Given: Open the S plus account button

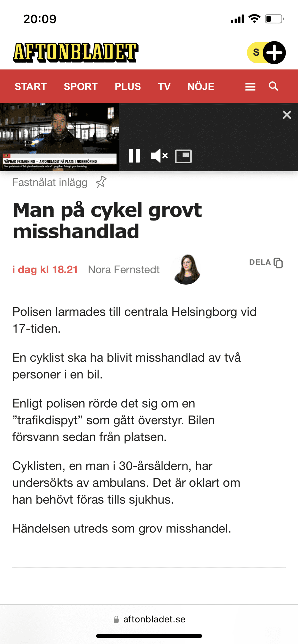Looking at the screenshot, I should (x=266, y=53).
